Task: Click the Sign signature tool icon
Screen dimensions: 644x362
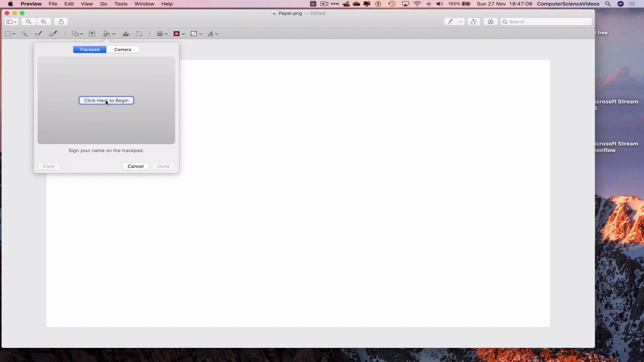Action: click(107, 34)
